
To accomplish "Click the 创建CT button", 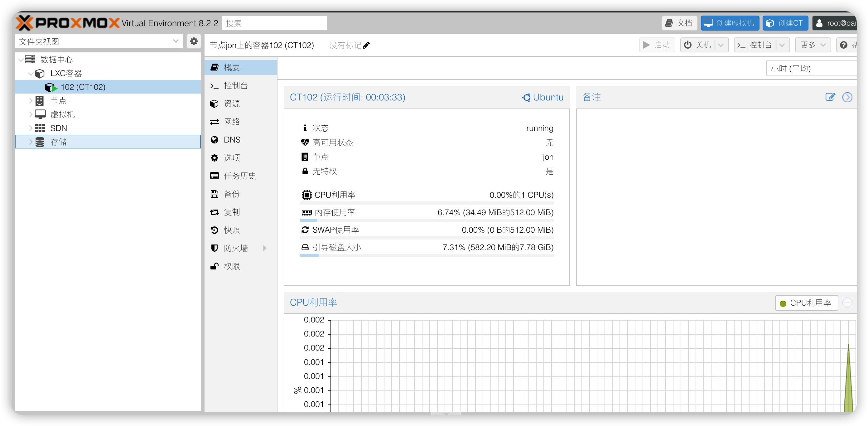I will click(785, 23).
